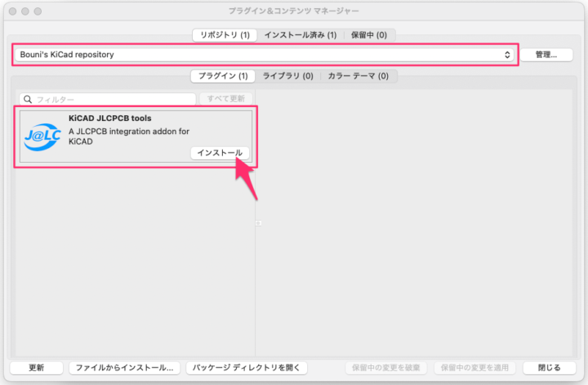
Task: Focus the フィルター search field
Action: (110, 99)
